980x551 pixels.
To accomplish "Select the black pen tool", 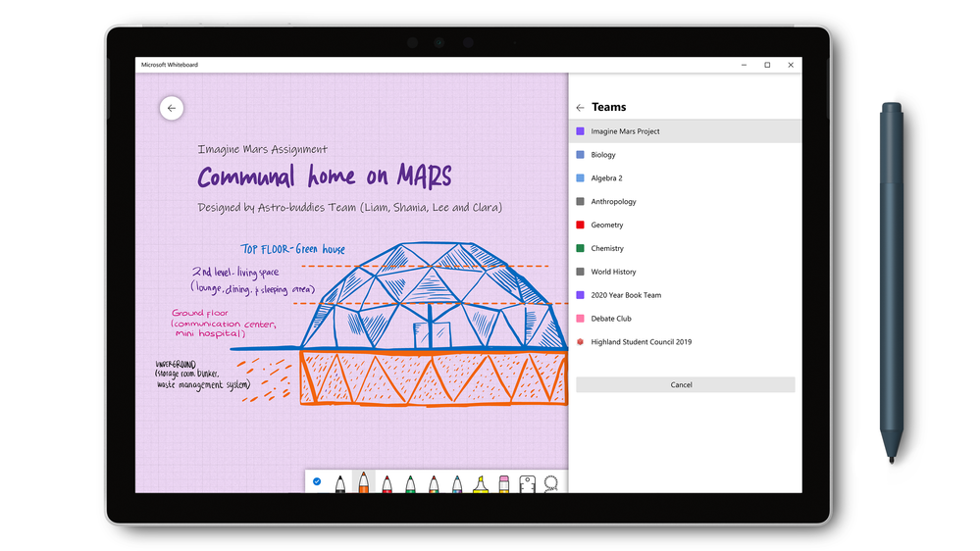I will coord(340,483).
